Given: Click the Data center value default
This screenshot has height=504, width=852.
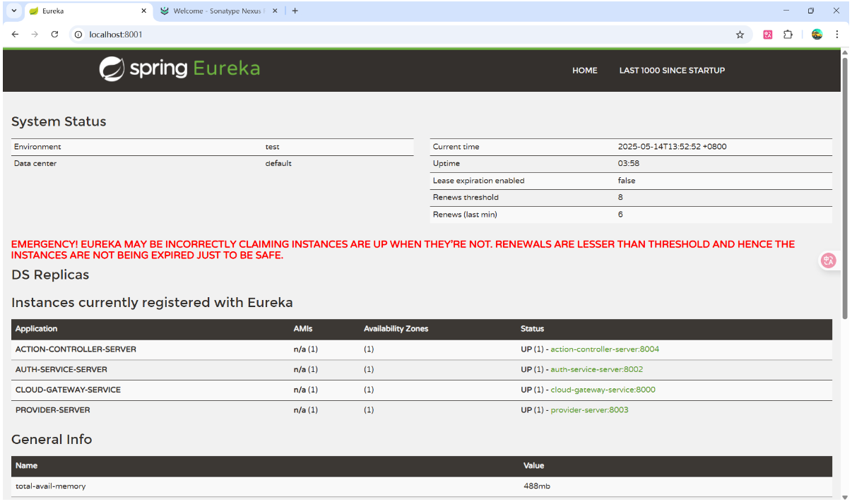Looking at the screenshot, I should (278, 164).
